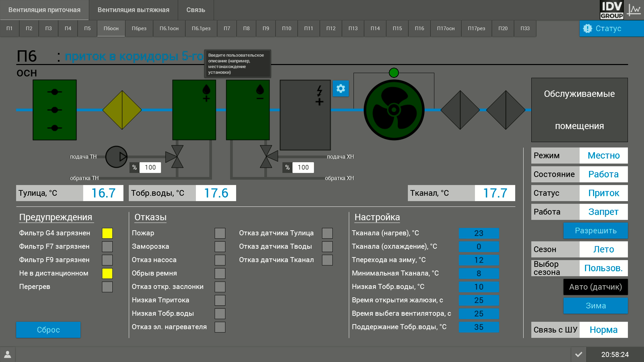Screen dimensions: 644x362
Task: Click the heating three-way valve icon
Action: point(175,157)
